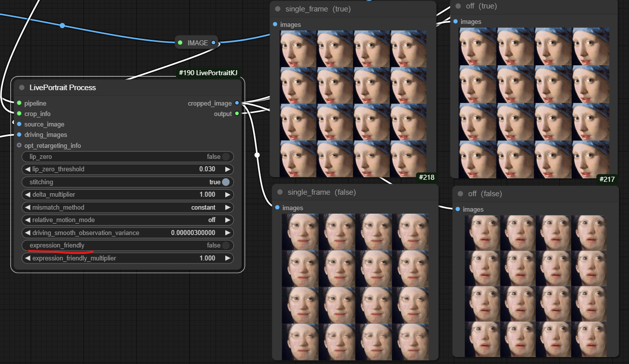The height and width of the screenshot is (364, 629).
Task: Collapse the LivePortrait Process node via its title dot
Action: point(22,88)
